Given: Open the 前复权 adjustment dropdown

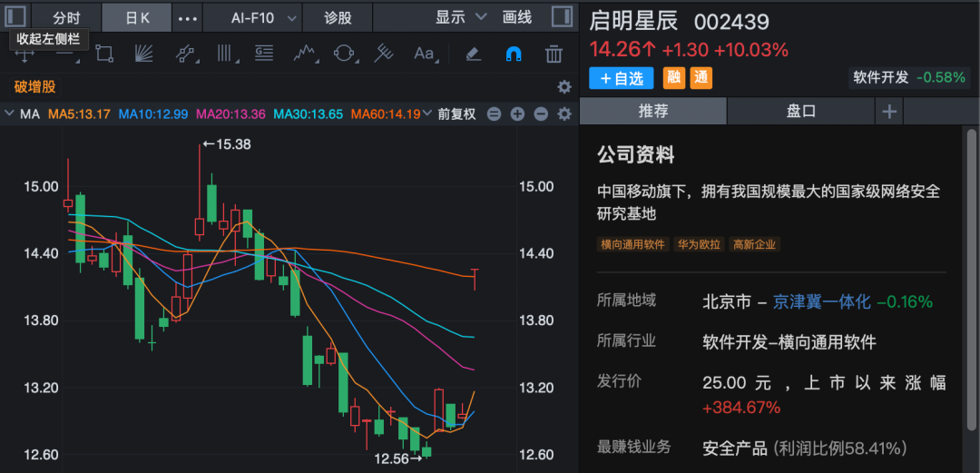Looking at the screenshot, I should tap(456, 114).
